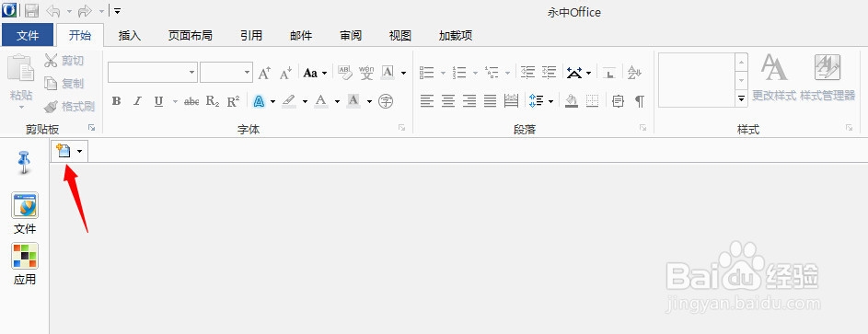Open the paragraph (段落) dialog launcher
This screenshot has height=334, width=868.
click(642, 128)
